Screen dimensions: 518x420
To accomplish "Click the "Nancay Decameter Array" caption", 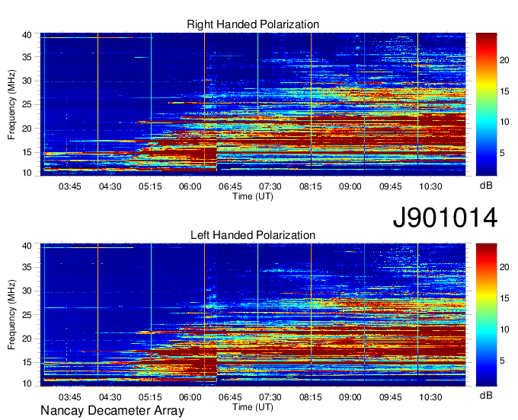I will tap(112, 411).
